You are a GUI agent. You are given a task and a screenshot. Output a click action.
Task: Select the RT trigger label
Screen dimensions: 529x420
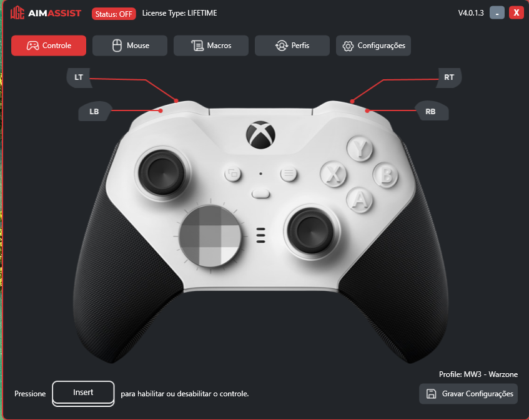pos(448,77)
